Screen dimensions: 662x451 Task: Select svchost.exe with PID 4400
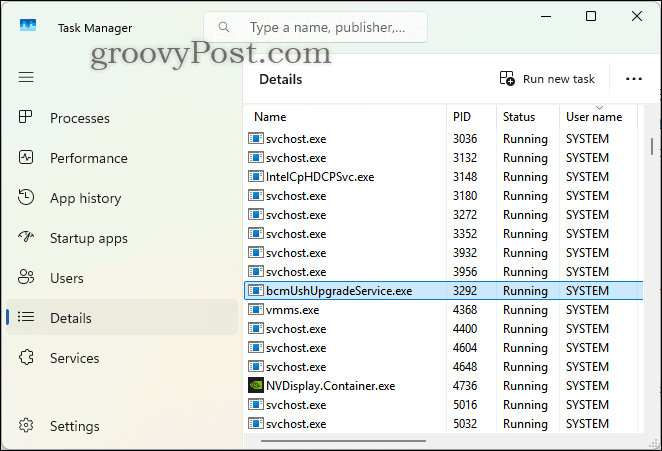pyautogui.click(x=443, y=329)
